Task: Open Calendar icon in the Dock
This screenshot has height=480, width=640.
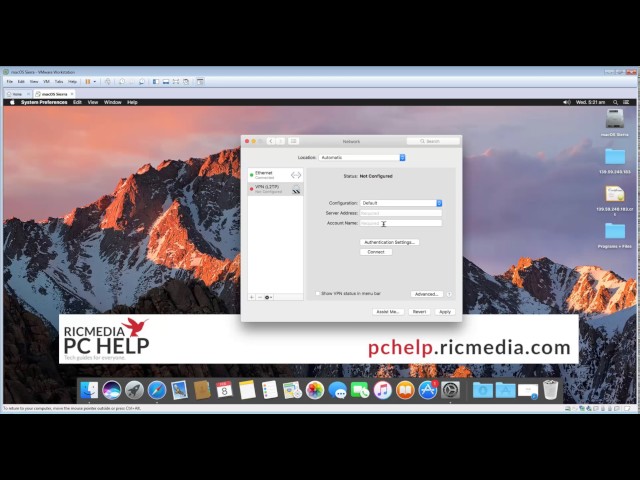Action: (x=224, y=390)
